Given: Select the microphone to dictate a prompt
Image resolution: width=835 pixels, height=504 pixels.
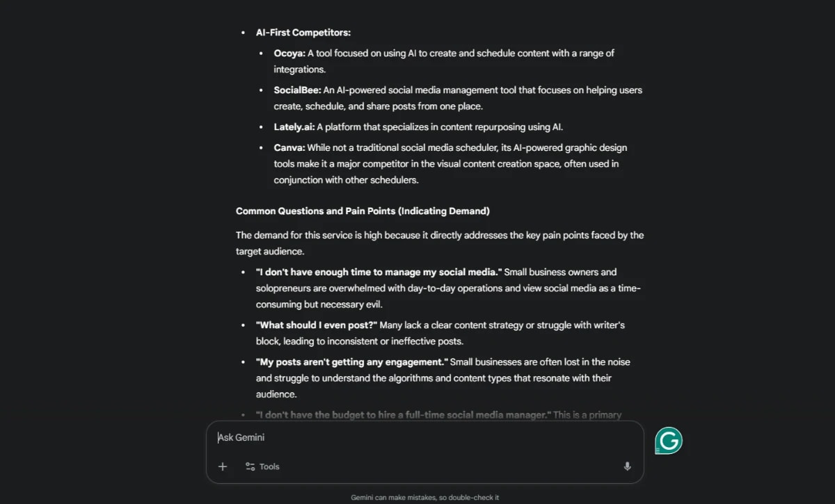Looking at the screenshot, I should 626,466.
